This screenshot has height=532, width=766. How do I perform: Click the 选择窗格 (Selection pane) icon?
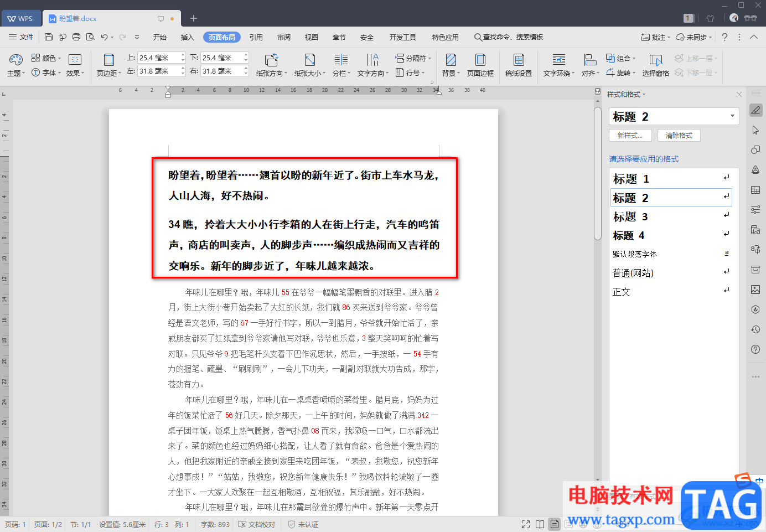656,60
